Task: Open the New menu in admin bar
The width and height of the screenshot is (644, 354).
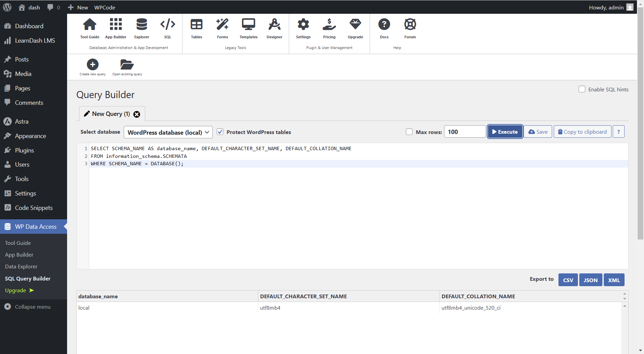Action: coord(78,7)
